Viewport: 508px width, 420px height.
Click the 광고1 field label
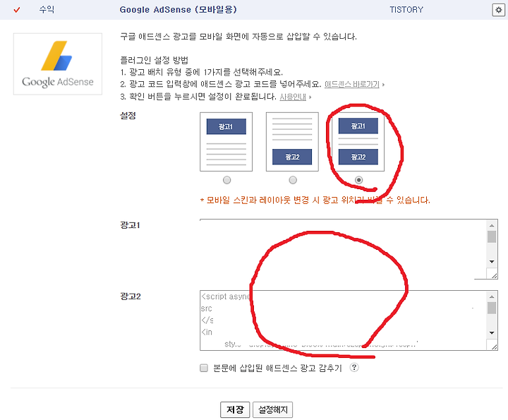tap(130, 225)
